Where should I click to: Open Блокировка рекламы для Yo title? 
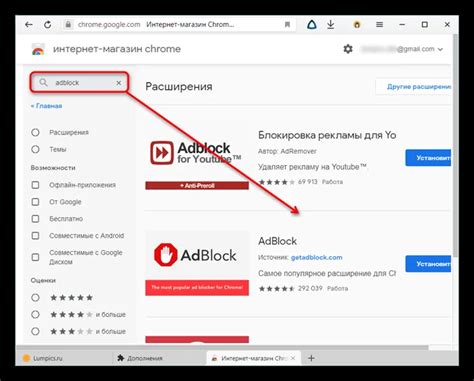tap(327, 135)
